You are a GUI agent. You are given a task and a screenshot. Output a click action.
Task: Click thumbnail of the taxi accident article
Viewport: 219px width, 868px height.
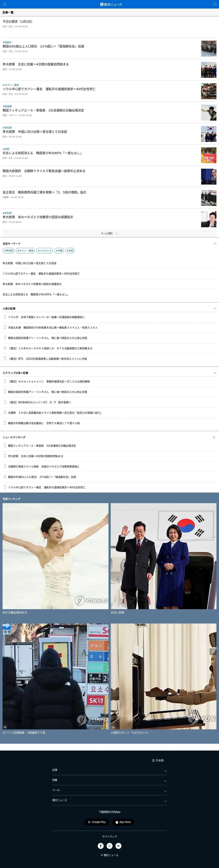[209, 91]
